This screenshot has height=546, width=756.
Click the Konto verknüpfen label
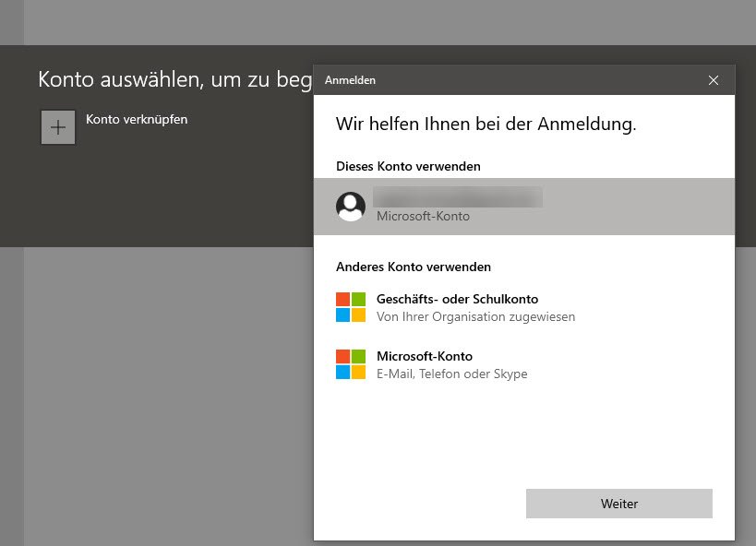[137, 120]
